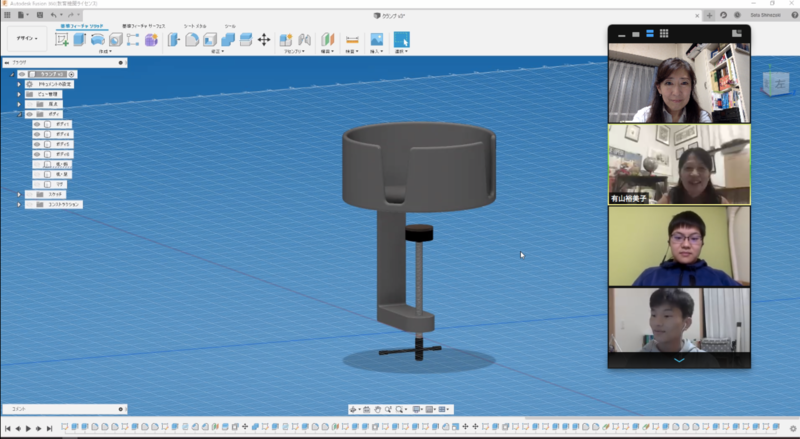Choose the Press Pull tool

pyautogui.click(x=174, y=39)
